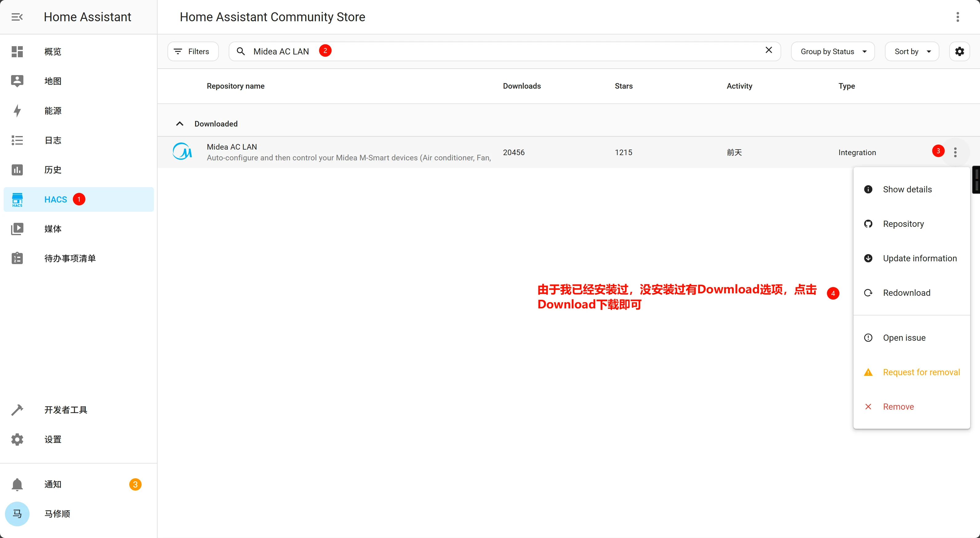Click the search magnifier icon
Viewport: 980px width, 538px height.
241,51
